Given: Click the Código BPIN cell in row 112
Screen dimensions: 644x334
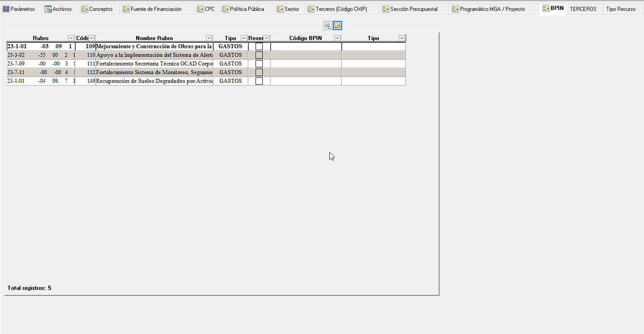Looking at the screenshot, I should (306, 72).
